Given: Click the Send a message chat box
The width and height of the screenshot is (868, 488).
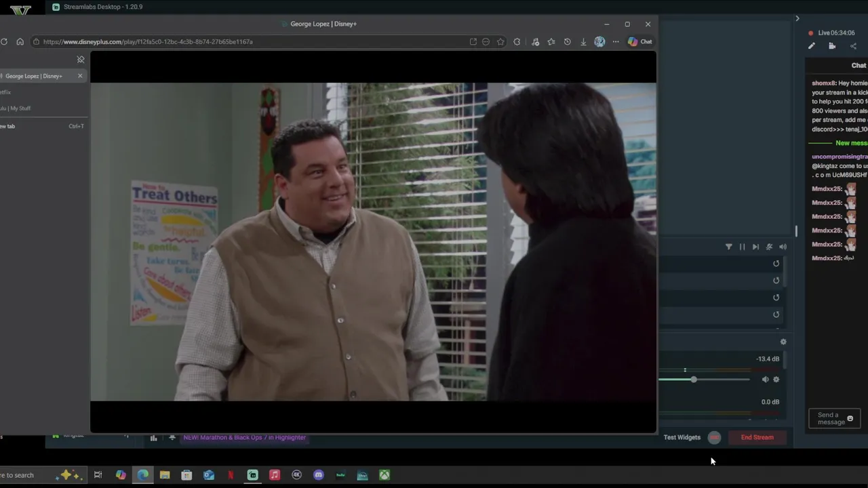Looking at the screenshot, I should (x=834, y=418).
